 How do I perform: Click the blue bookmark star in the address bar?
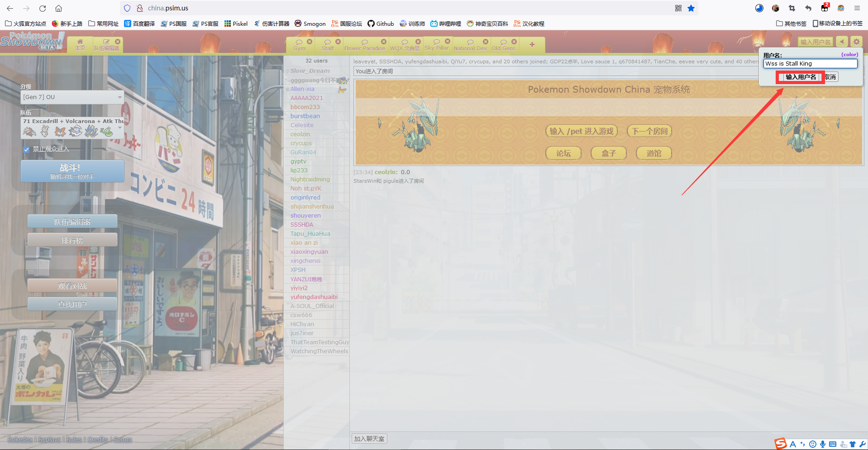click(691, 8)
